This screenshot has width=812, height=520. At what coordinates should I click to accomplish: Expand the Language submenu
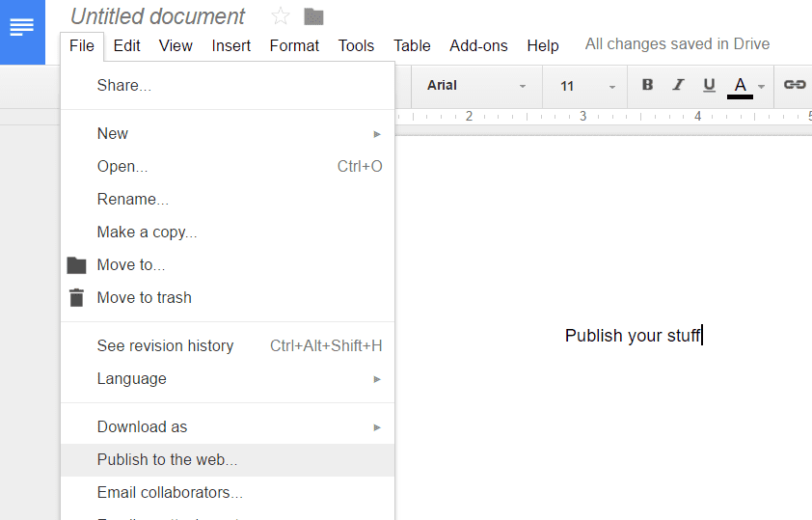(x=228, y=378)
